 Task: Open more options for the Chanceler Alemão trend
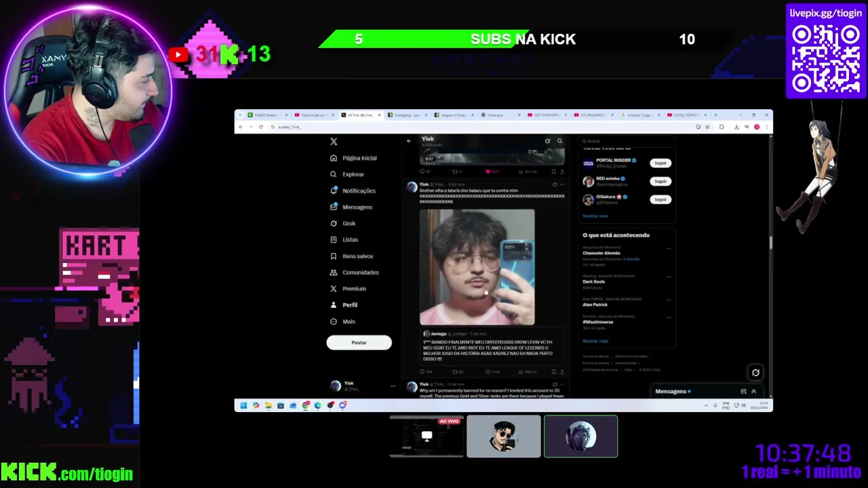tap(669, 248)
